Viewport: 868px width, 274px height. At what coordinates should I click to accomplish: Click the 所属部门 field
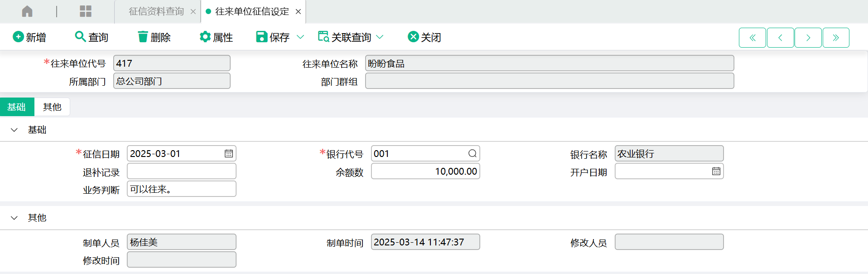pyautogui.click(x=172, y=81)
